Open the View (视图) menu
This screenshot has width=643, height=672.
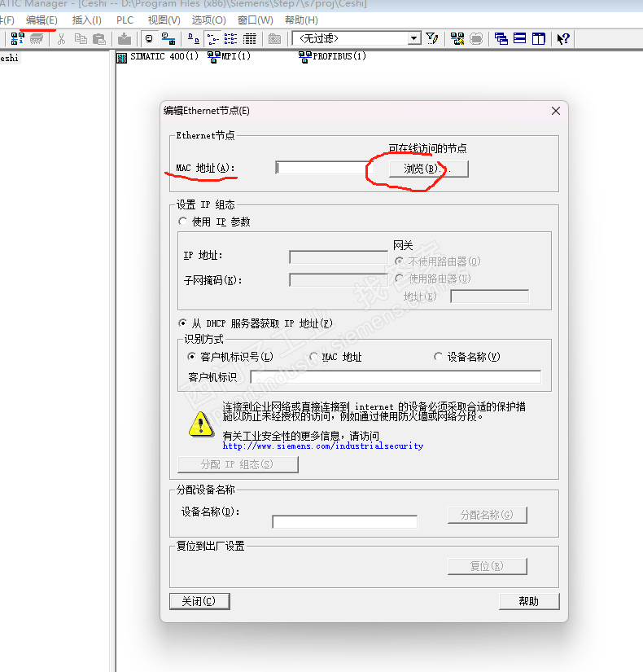[x=164, y=20]
